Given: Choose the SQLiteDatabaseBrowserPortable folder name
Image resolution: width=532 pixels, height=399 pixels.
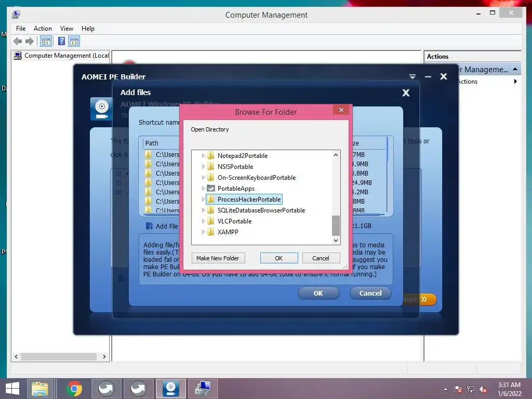Looking at the screenshot, I should pos(261,210).
